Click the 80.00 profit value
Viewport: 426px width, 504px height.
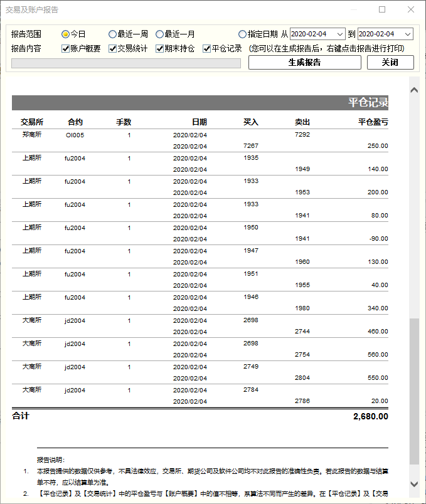380,216
